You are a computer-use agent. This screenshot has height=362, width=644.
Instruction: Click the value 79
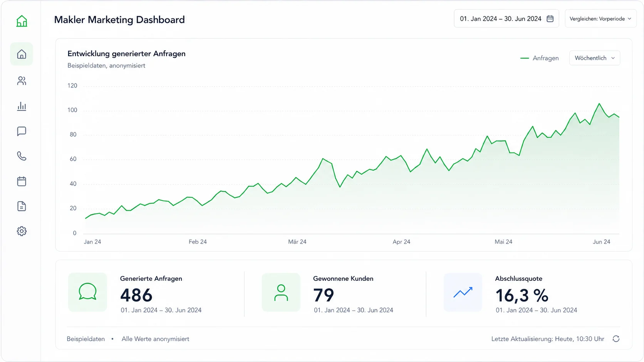(324, 295)
